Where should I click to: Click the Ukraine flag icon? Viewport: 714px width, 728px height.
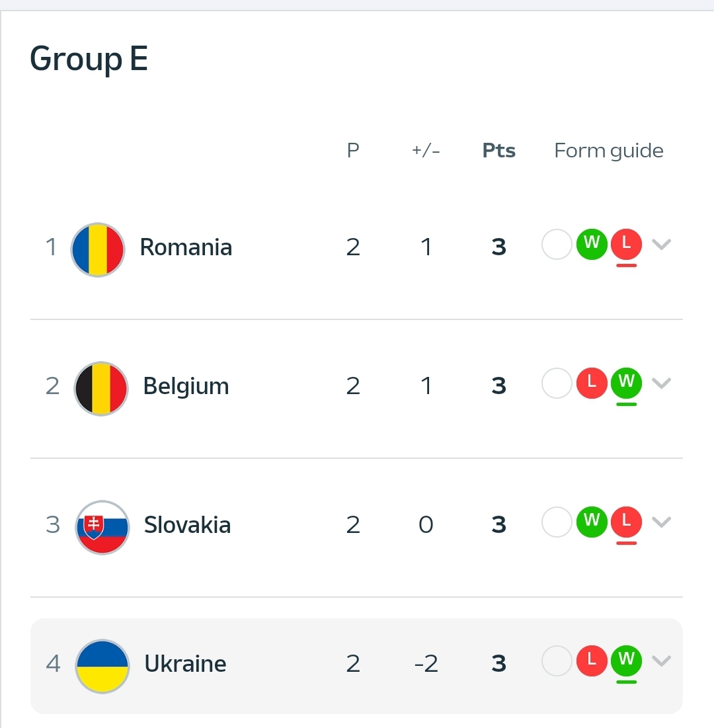click(102, 666)
